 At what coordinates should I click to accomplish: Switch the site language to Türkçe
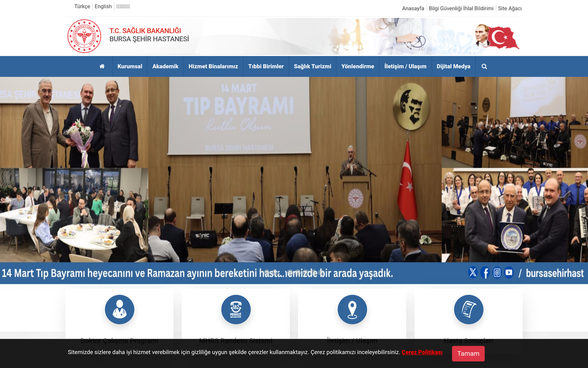(82, 7)
